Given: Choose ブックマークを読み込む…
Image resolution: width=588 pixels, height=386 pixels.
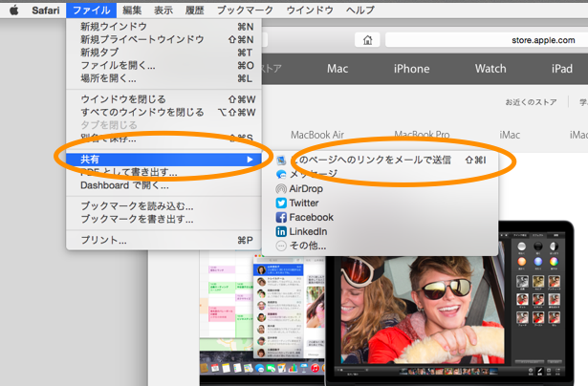Looking at the screenshot, I should 163,206.
